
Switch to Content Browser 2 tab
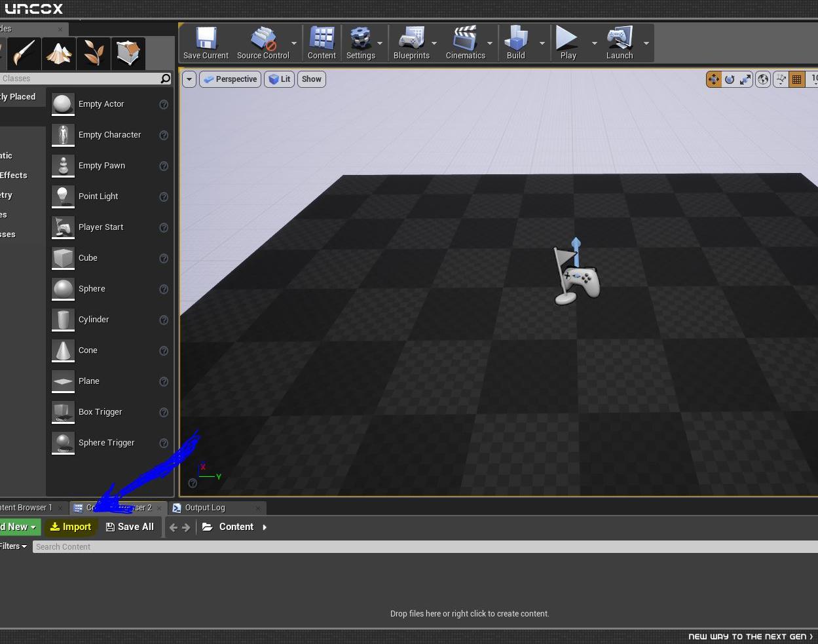[x=119, y=508]
